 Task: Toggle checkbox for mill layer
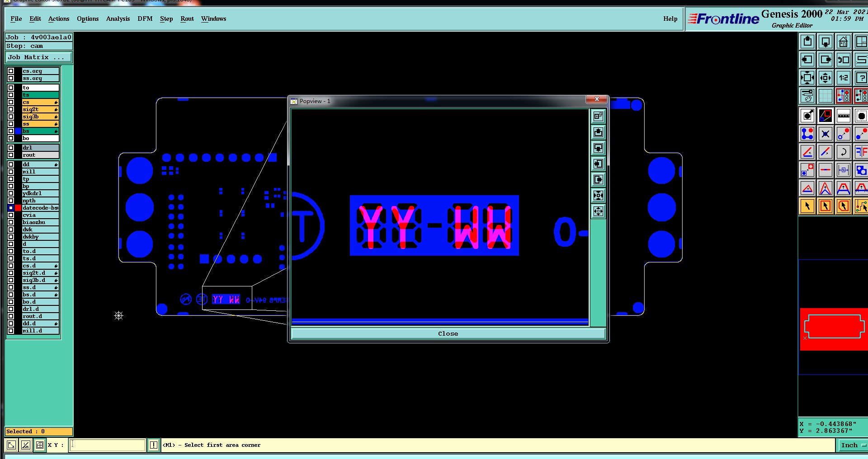(11, 172)
